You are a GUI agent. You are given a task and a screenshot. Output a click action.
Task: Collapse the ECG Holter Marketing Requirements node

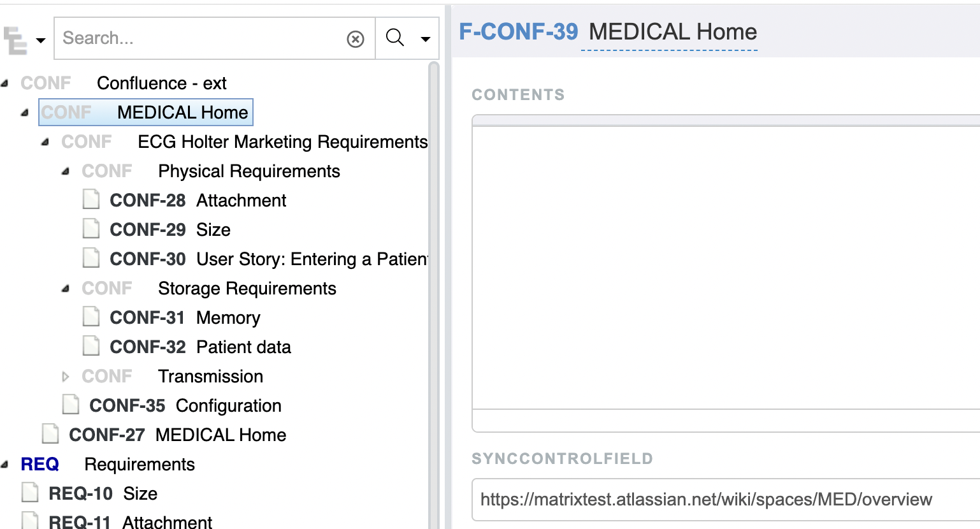(x=45, y=142)
